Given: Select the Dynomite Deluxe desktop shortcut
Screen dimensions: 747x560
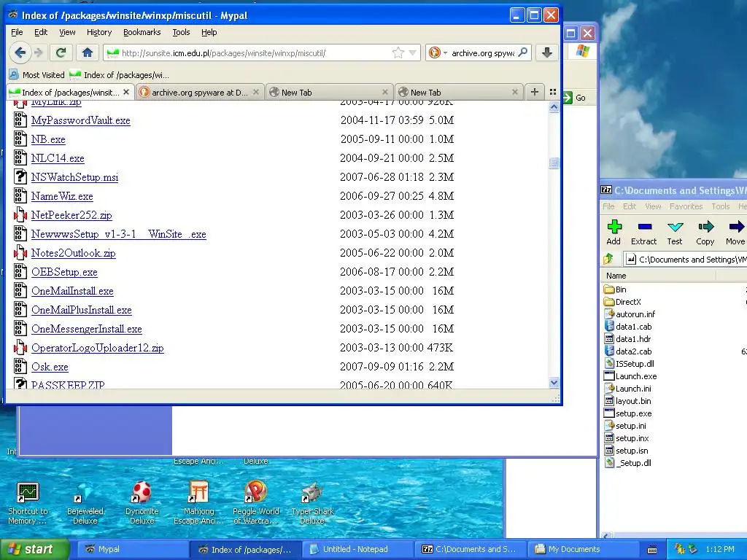Looking at the screenshot, I should tap(142, 503).
